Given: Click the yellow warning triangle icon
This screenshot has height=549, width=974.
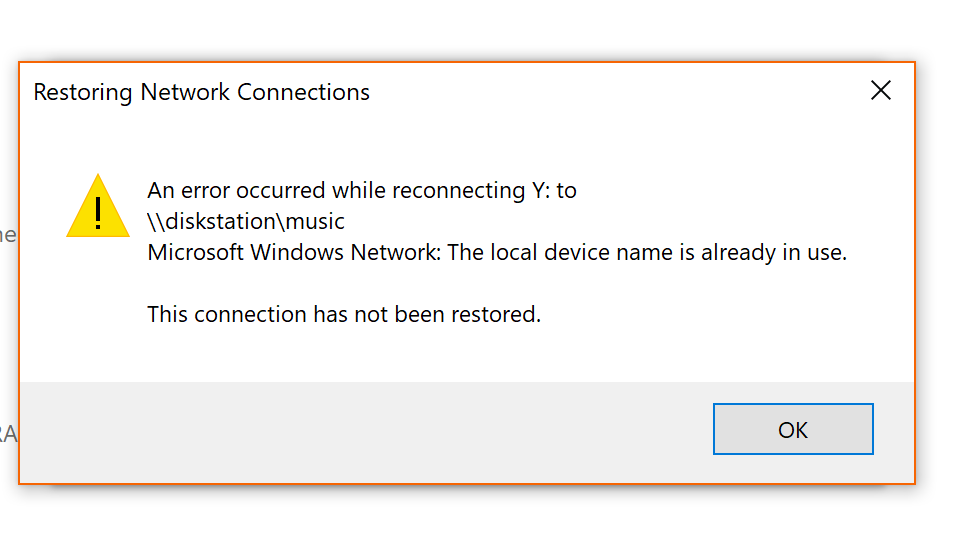Looking at the screenshot, I should (98, 206).
